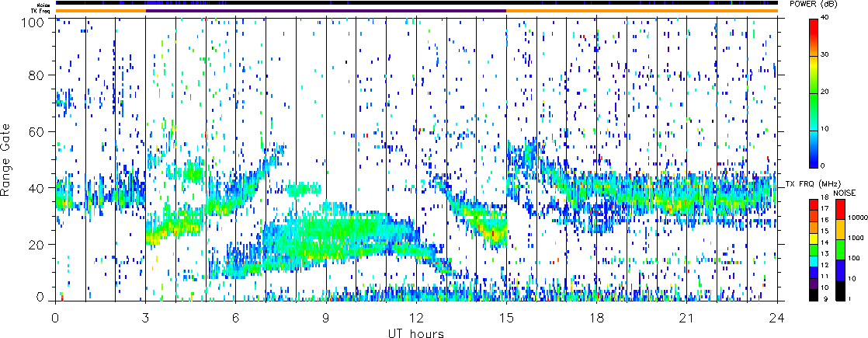Click the '11' tick on TX FRQ colorbar
The height and width of the screenshot is (338, 868).
(825, 276)
